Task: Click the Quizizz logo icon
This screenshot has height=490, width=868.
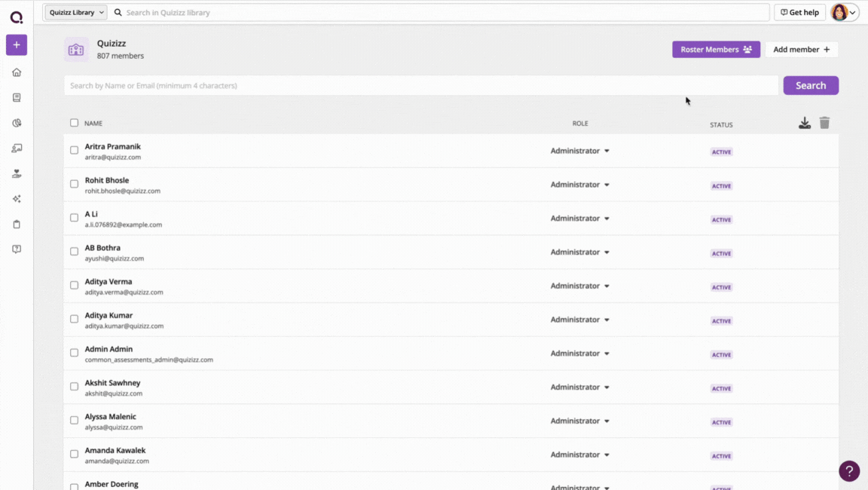Action: pyautogui.click(x=17, y=18)
